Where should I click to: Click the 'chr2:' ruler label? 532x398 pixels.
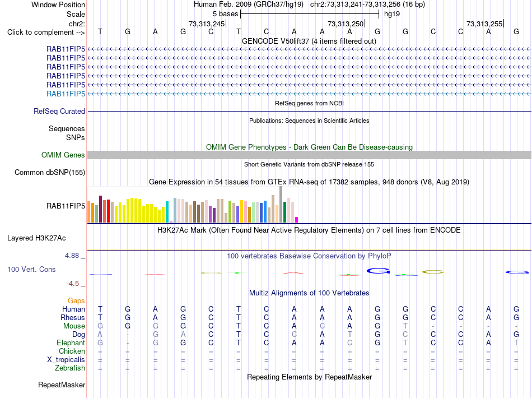[x=77, y=24]
